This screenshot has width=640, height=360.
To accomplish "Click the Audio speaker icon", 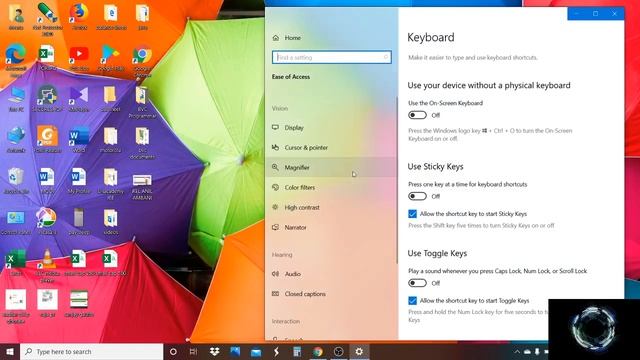I will click(x=276, y=273).
